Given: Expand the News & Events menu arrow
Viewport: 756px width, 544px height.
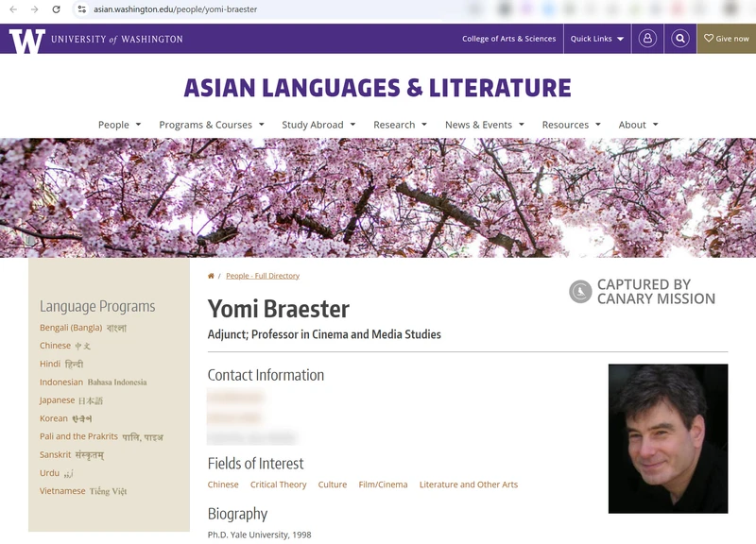Looking at the screenshot, I should pyautogui.click(x=522, y=125).
